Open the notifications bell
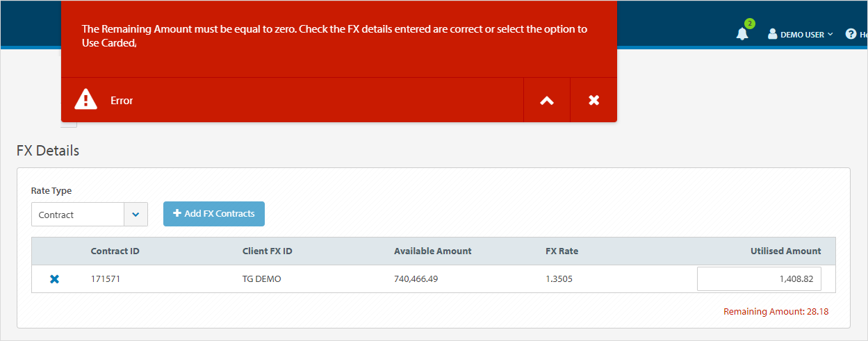The height and width of the screenshot is (341, 868). pyautogui.click(x=742, y=34)
